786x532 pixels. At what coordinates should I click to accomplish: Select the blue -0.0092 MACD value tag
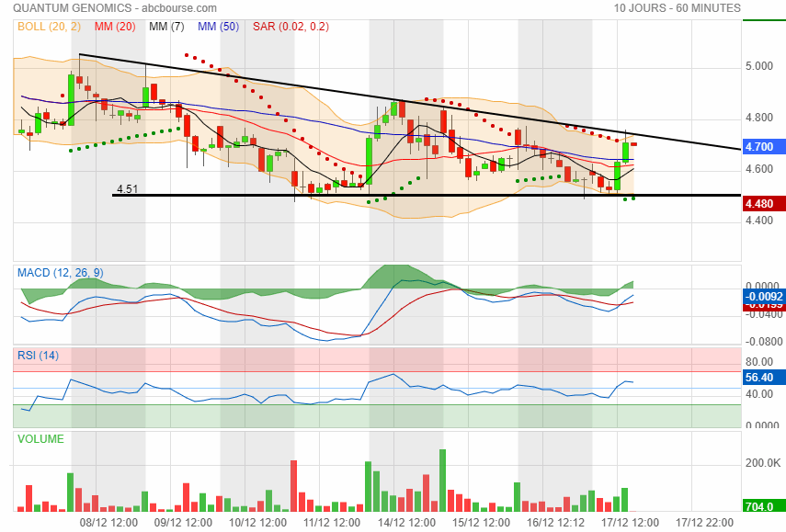pos(764,296)
